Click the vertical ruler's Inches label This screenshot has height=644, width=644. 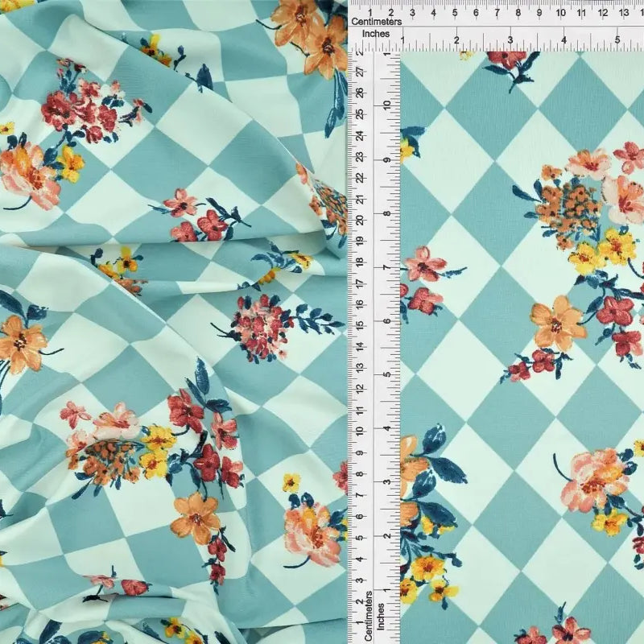pyautogui.click(x=381, y=617)
